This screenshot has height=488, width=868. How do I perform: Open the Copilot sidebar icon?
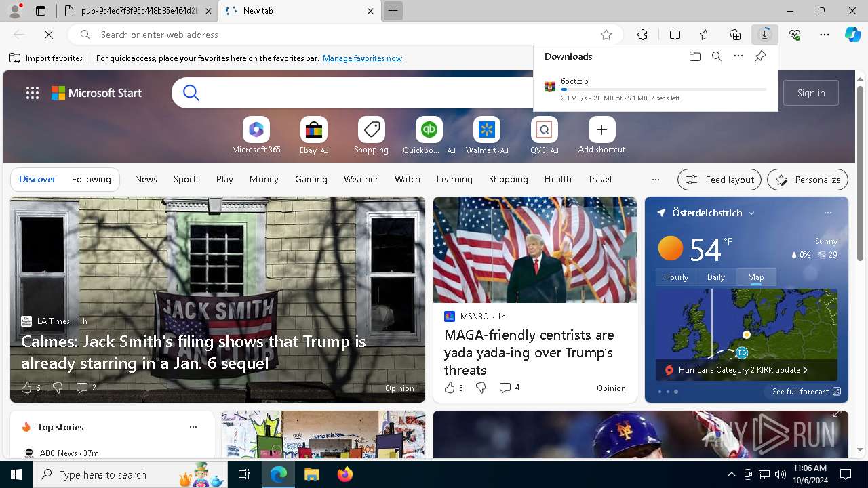tap(853, 35)
